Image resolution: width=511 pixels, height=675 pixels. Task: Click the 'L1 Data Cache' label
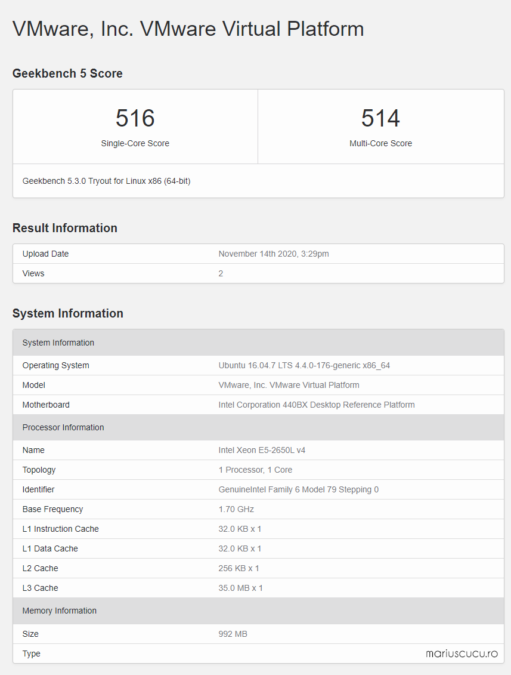(50, 549)
